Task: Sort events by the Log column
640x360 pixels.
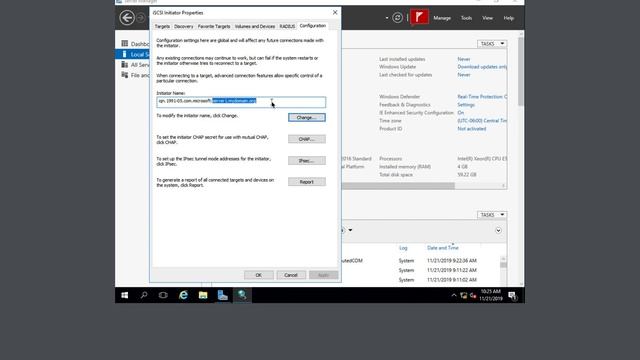Action: coord(403,248)
